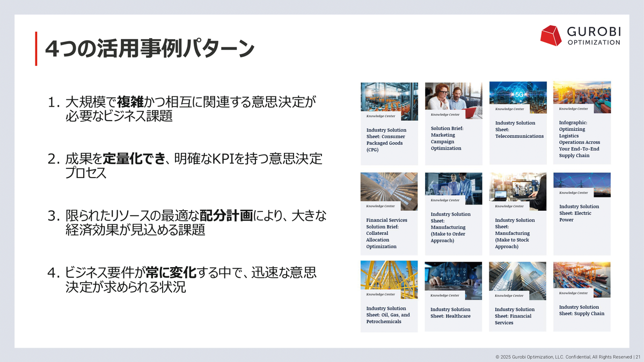Open the Oil, Gas, and Petrochemicals title link

pos(387,315)
